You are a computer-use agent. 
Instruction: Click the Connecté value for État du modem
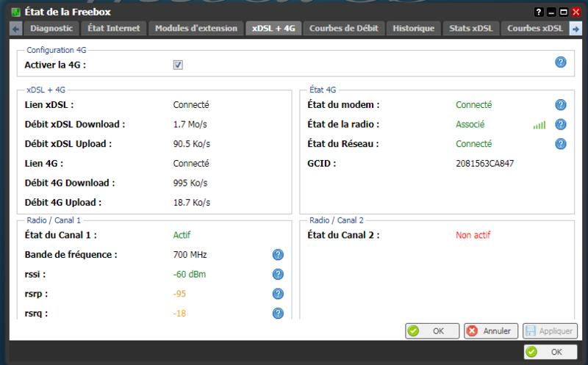point(473,105)
